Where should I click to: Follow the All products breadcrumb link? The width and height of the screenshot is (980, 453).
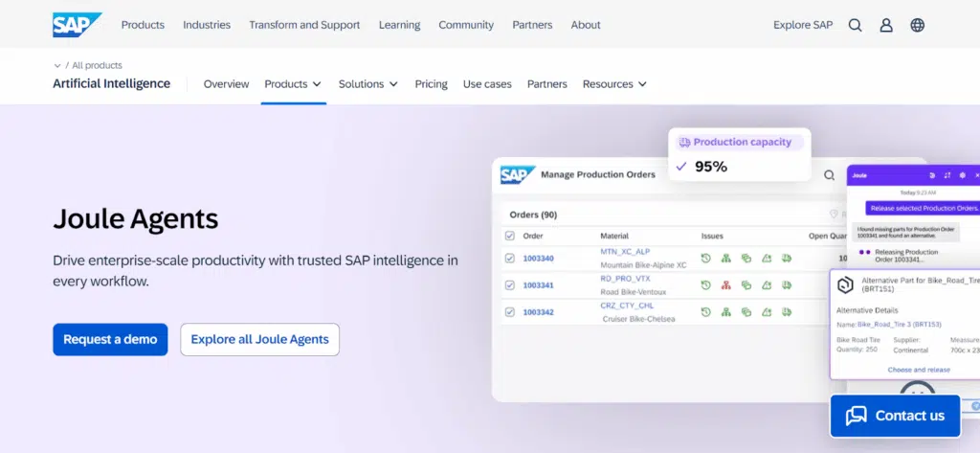click(x=97, y=65)
